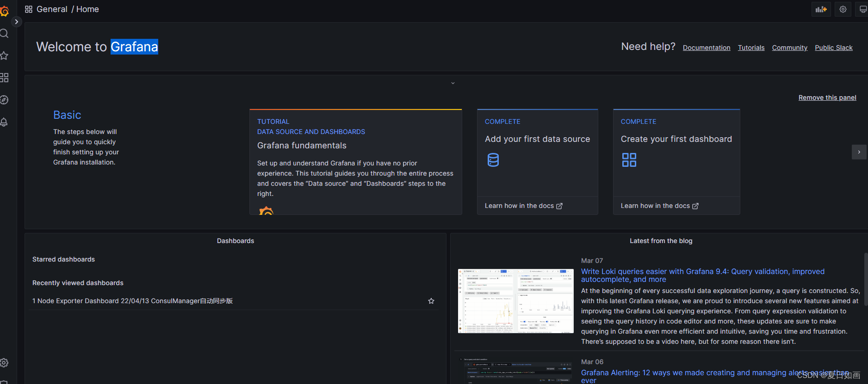Collapse the setup panel chevron
The height and width of the screenshot is (384, 868).
[x=453, y=83]
